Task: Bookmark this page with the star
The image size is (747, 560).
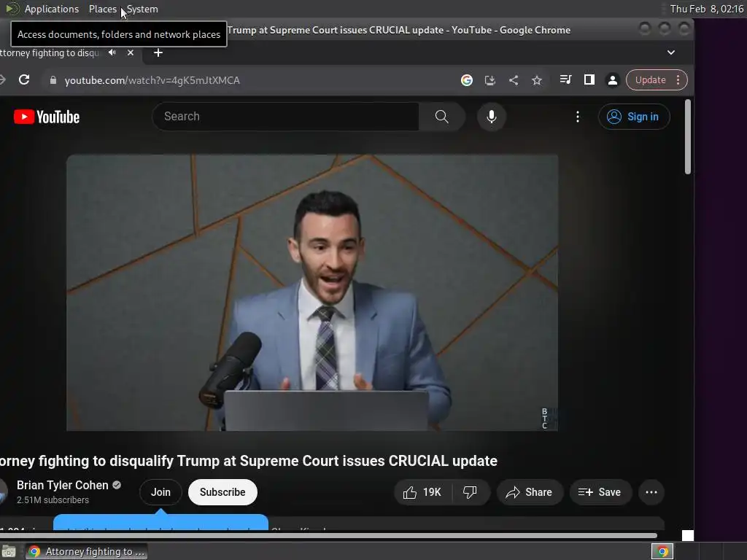Action: (x=537, y=80)
